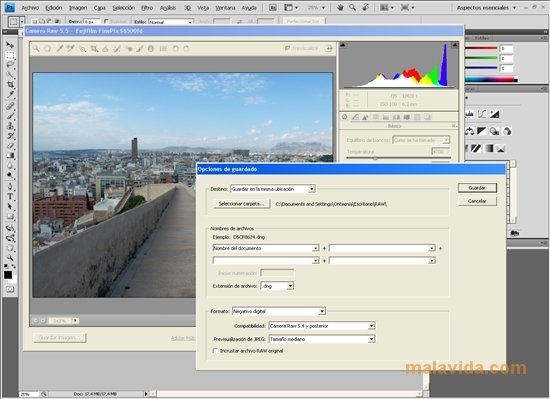550x399 pixels.
Task: Open Equilibrio de blancos dropdown
Action: pyautogui.click(x=421, y=140)
